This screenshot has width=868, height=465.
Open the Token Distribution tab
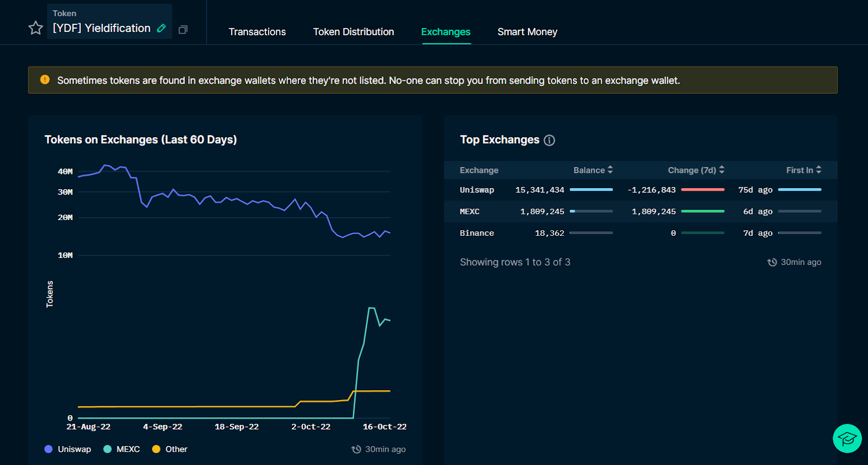click(354, 32)
